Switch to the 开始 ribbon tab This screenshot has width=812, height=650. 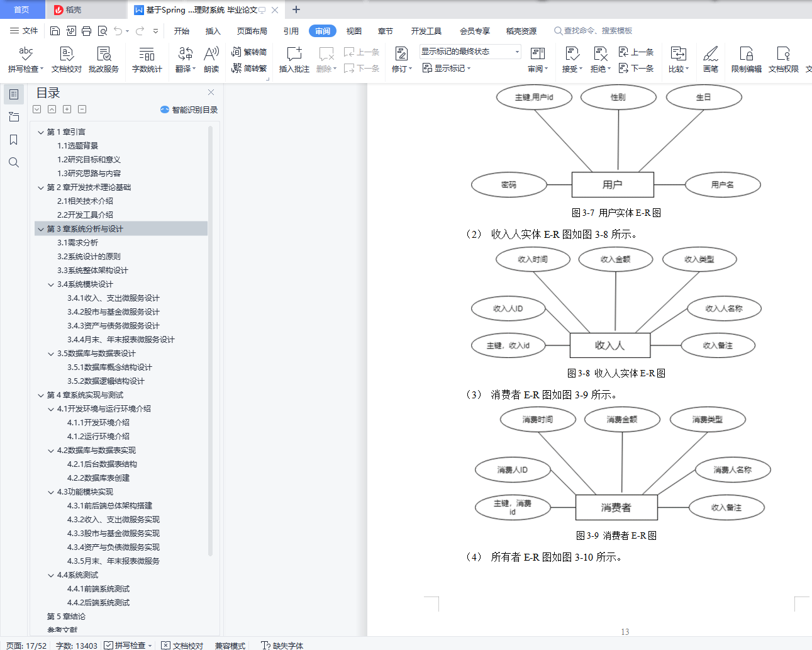182,31
